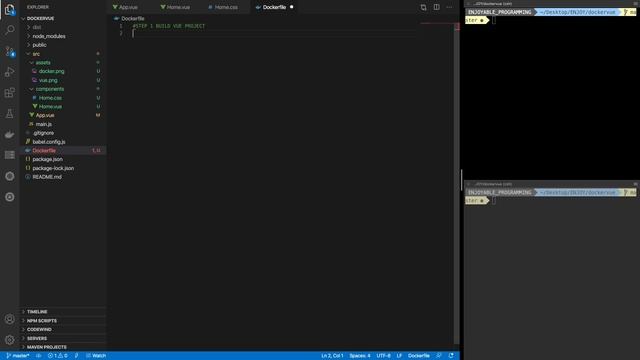This screenshot has height=360, width=640.
Task: Open .gitignore in the explorer
Action: click(43, 133)
